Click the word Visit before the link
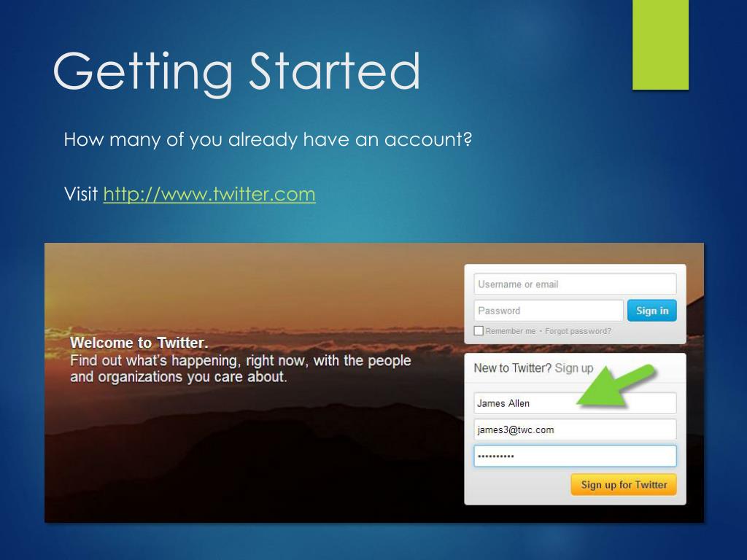The image size is (747, 560). point(80,194)
